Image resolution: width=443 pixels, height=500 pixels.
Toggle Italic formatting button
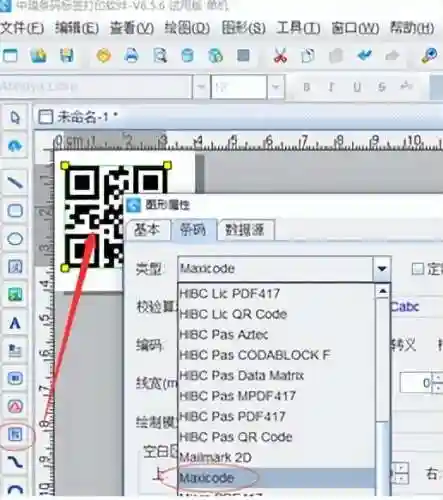[331, 87]
